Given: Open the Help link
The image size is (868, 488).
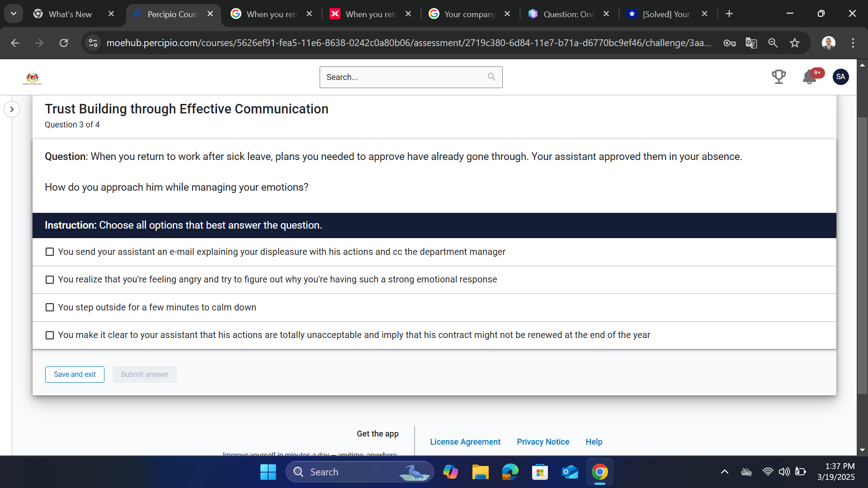Looking at the screenshot, I should point(594,442).
